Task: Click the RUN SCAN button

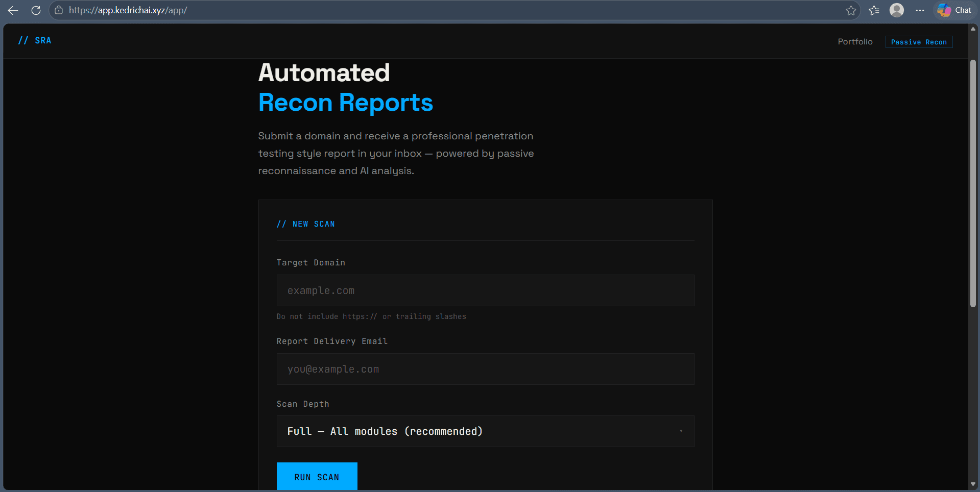Action: [317, 477]
